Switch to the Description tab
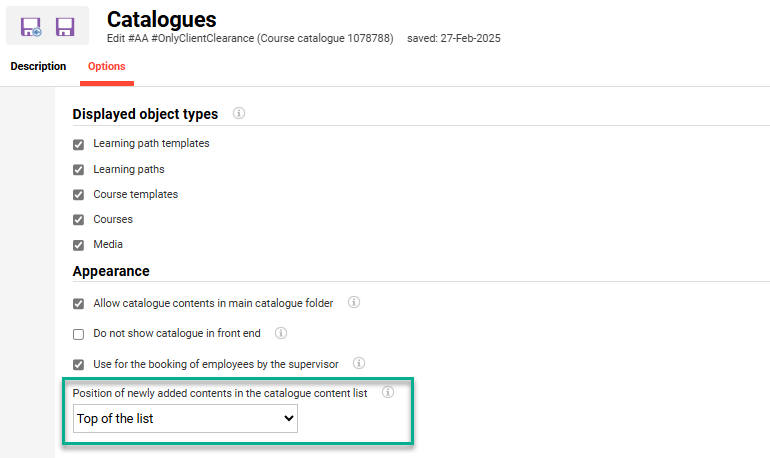 tap(38, 67)
